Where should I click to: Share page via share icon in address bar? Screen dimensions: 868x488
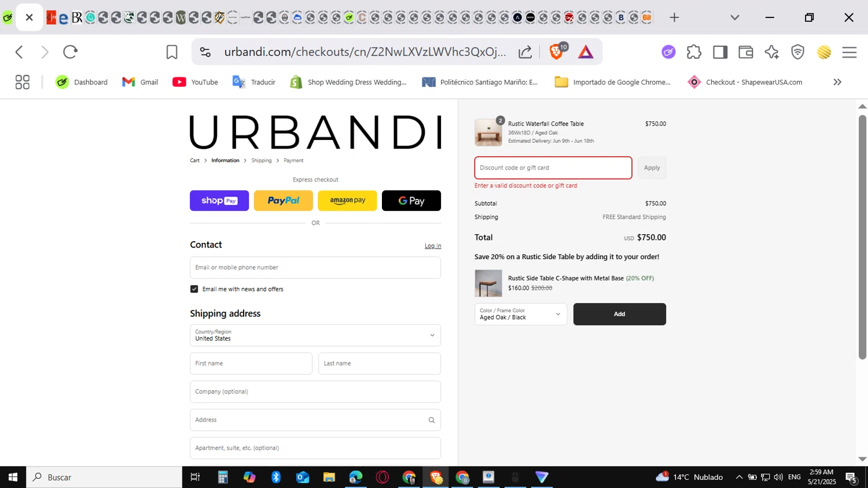525,52
